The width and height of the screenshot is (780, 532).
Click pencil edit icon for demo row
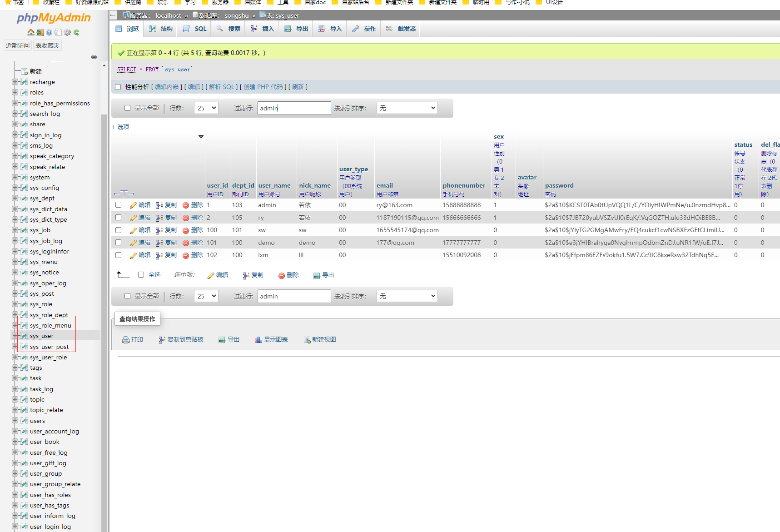[133, 243]
